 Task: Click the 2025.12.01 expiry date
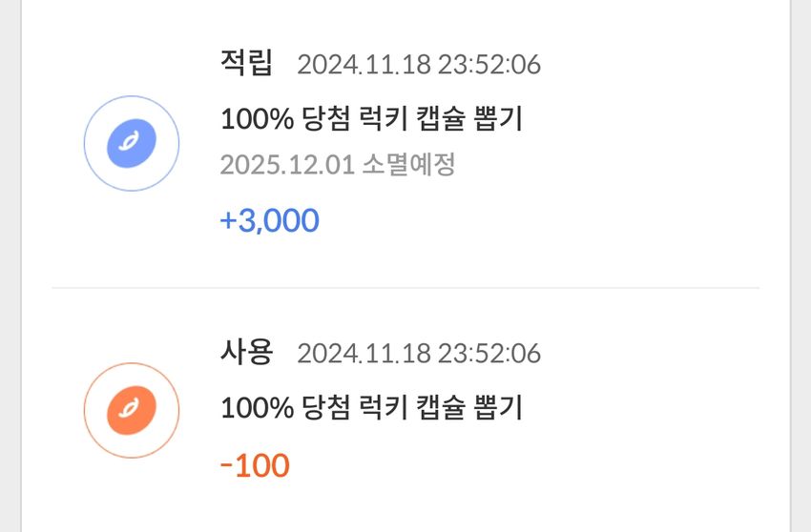(287, 165)
